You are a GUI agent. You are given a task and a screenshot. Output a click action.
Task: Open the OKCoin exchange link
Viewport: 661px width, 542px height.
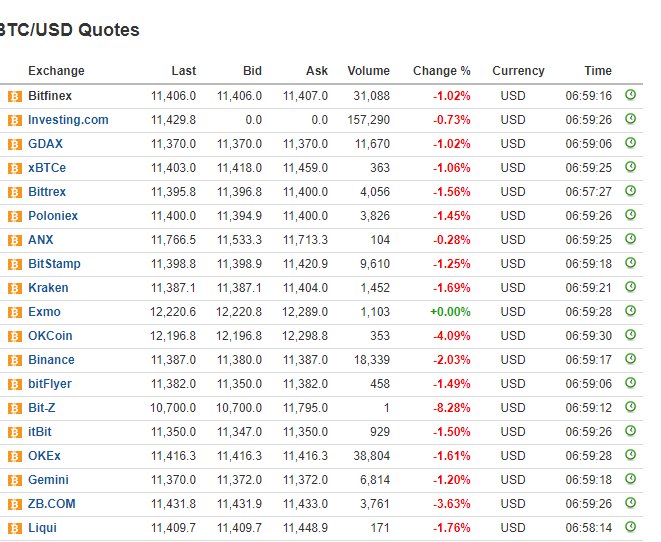click(x=50, y=336)
